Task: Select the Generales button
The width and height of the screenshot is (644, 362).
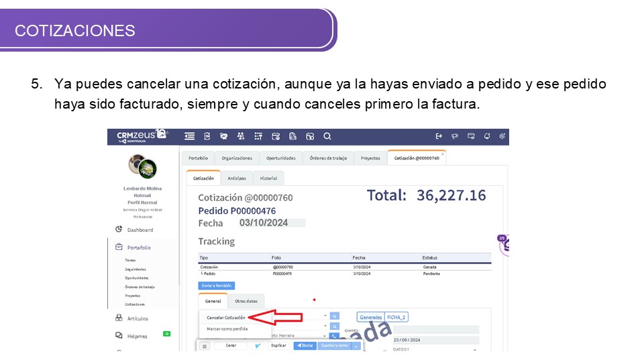Action: point(370,317)
